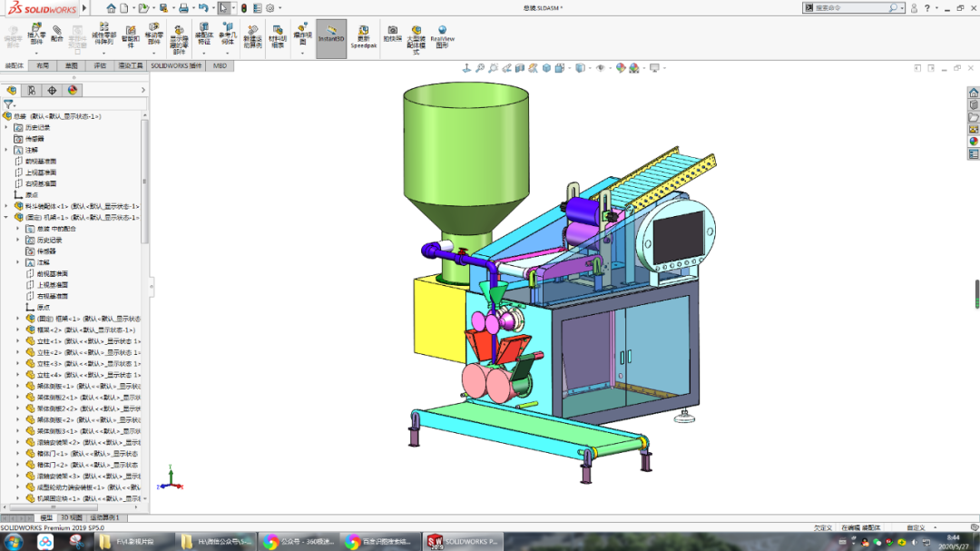
Task: Click Update Speedpak tool
Action: coord(364,37)
